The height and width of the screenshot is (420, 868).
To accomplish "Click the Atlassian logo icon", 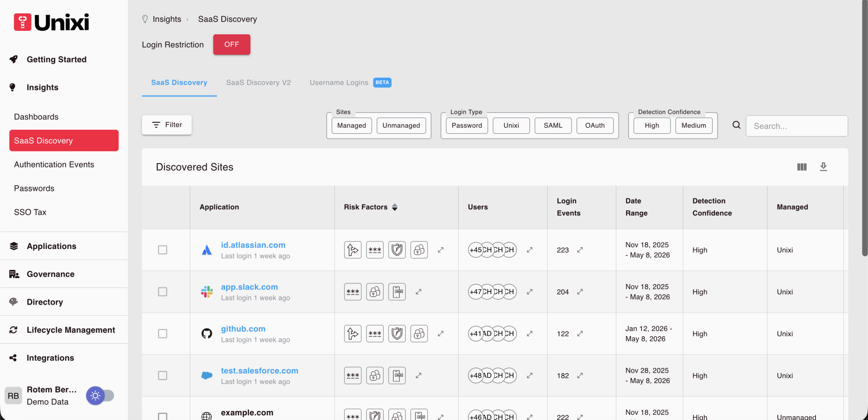I will tap(207, 250).
